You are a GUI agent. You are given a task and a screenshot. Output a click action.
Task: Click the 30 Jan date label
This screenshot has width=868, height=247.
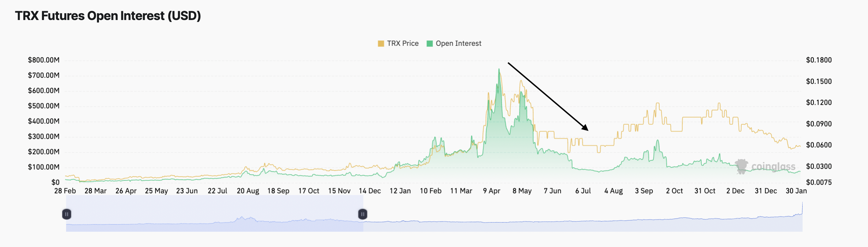tap(796, 191)
